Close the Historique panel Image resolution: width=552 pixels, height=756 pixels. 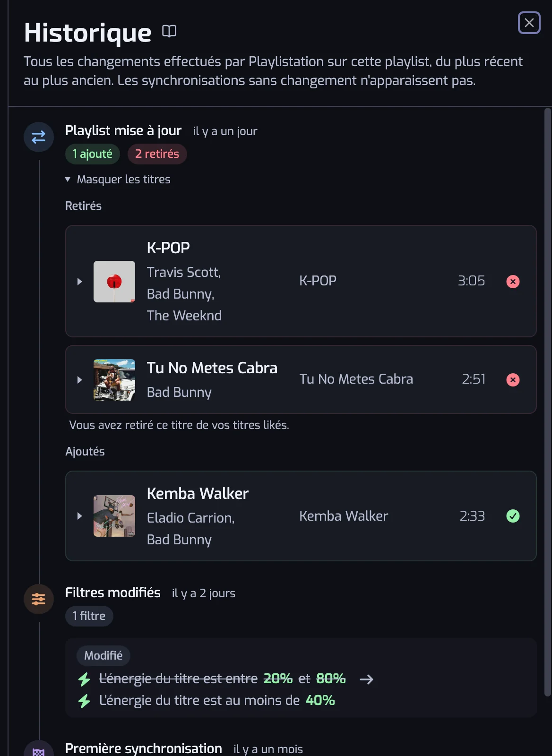click(529, 23)
